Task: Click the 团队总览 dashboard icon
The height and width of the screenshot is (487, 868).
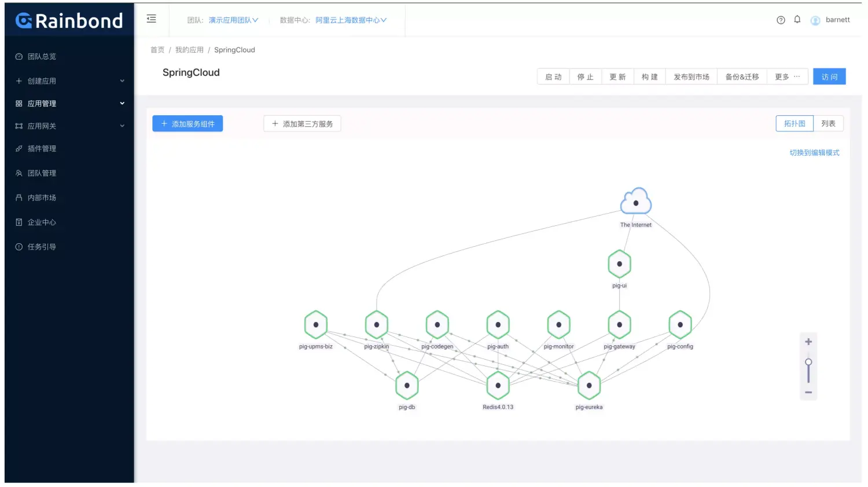Action: click(19, 57)
